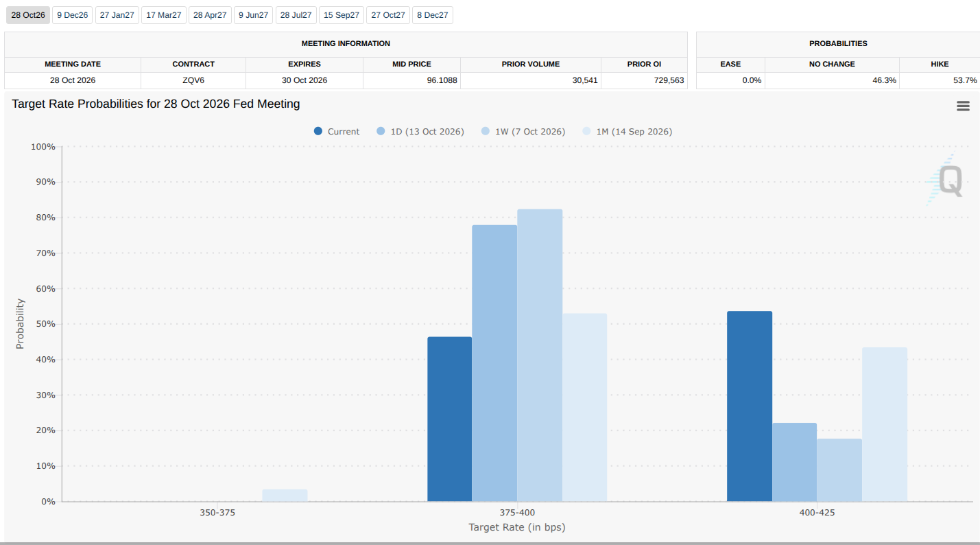Viewport: 980px width, 545px height.
Task: Click the Current bar for 400-425 target rate
Action: (x=750, y=406)
